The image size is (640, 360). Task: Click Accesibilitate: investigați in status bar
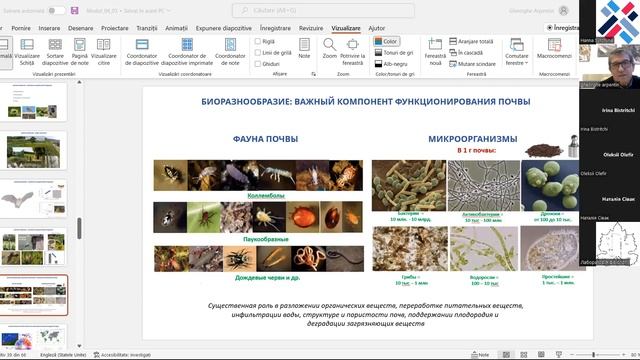(x=122, y=355)
